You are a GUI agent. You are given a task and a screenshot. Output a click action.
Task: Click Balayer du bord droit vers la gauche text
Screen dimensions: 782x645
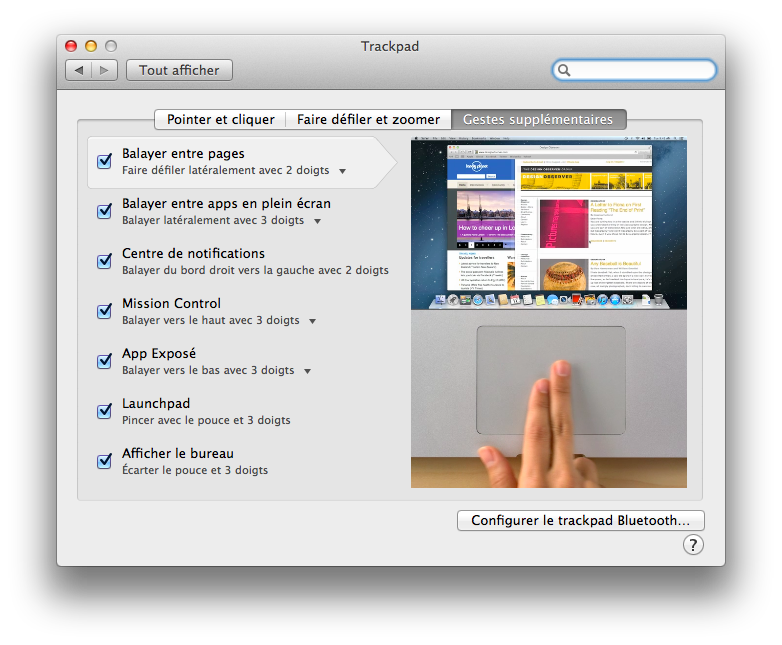point(255,270)
